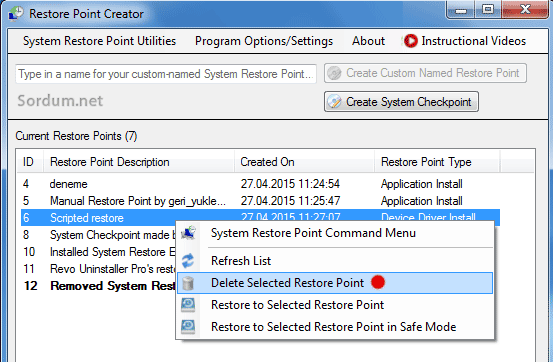This screenshot has height=362, width=553.
Task: Click the icon beside Restore to Selected Restore Point
Action: (188, 305)
